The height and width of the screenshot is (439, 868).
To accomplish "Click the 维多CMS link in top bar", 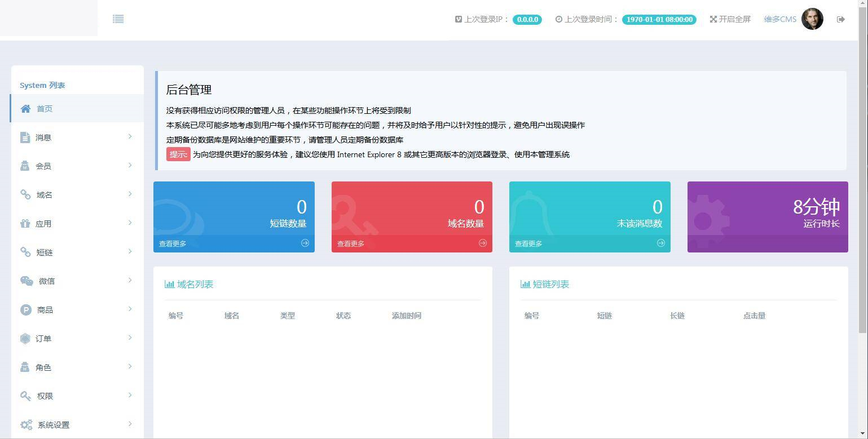I will (x=780, y=19).
